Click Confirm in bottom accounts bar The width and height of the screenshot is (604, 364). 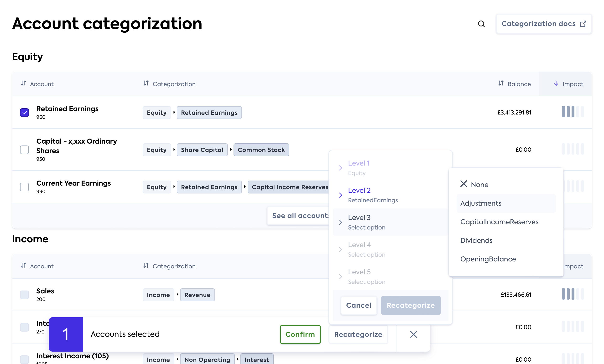(300, 334)
